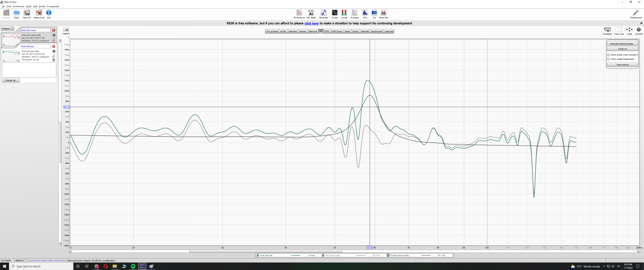Open the EQ window

(x=374, y=13)
